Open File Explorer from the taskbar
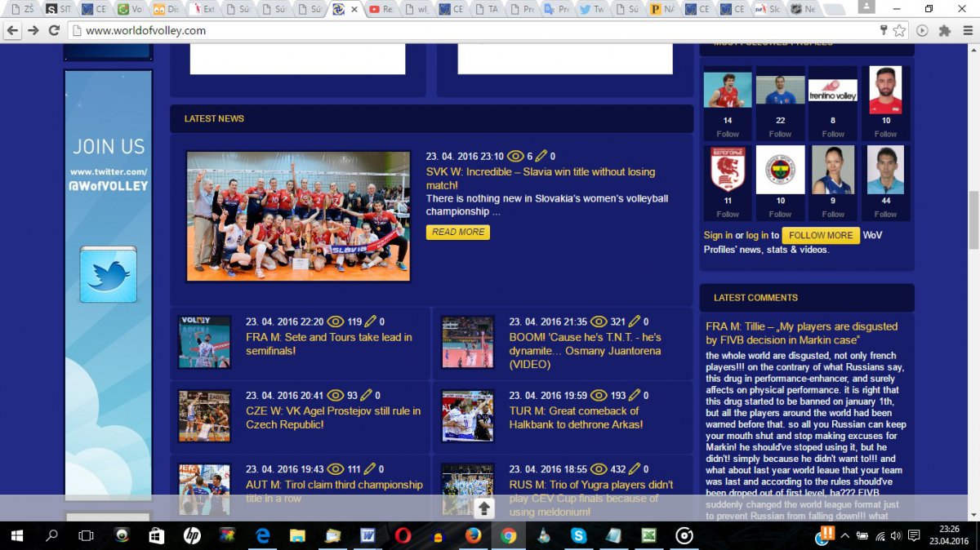 [x=297, y=535]
